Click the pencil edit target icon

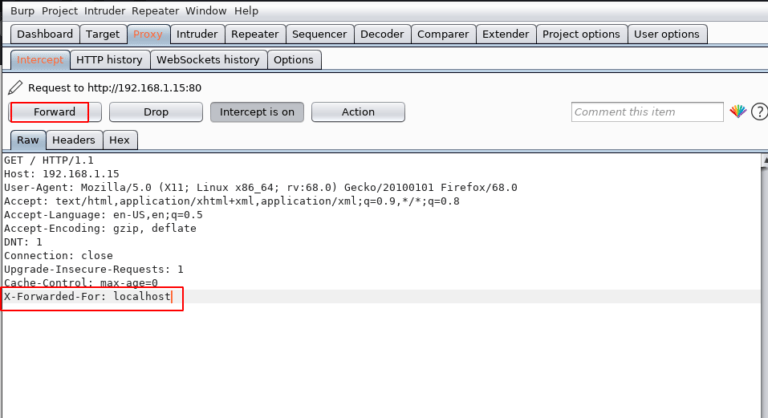click(14, 87)
